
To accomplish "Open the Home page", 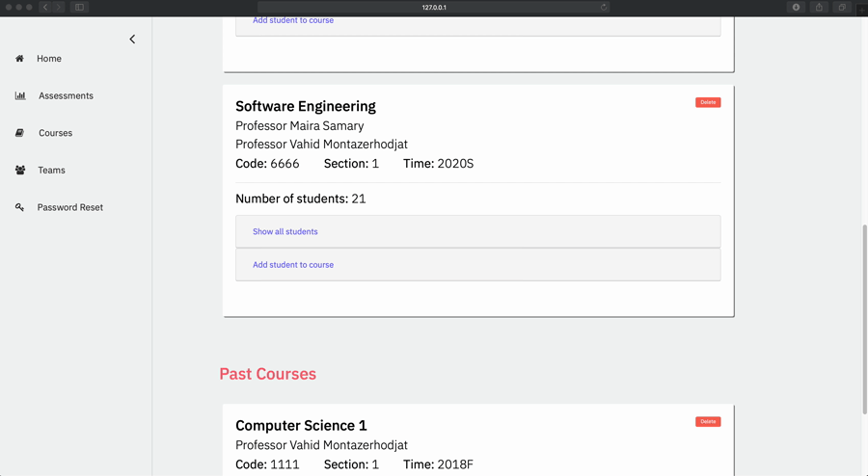I will pos(49,58).
